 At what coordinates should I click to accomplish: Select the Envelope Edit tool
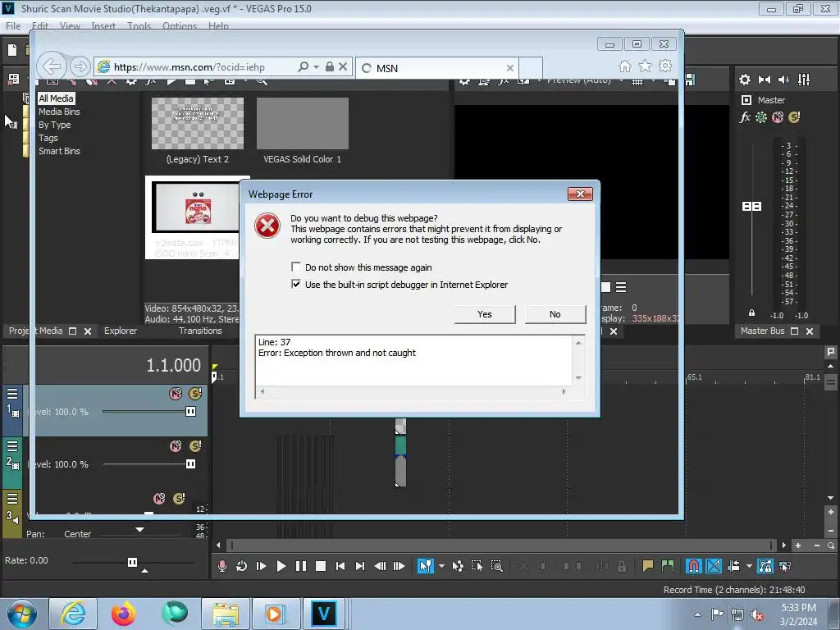pyautogui.click(x=458, y=566)
